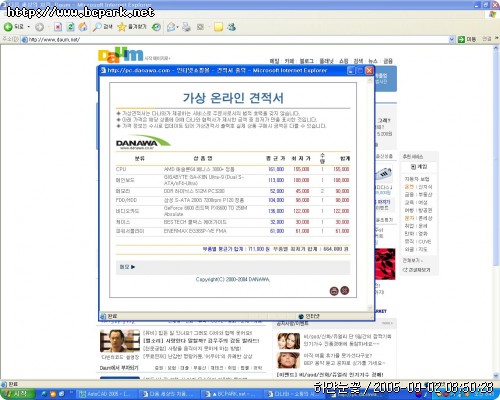Expand the Mail icon dropdown arrow

tap(178, 27)
